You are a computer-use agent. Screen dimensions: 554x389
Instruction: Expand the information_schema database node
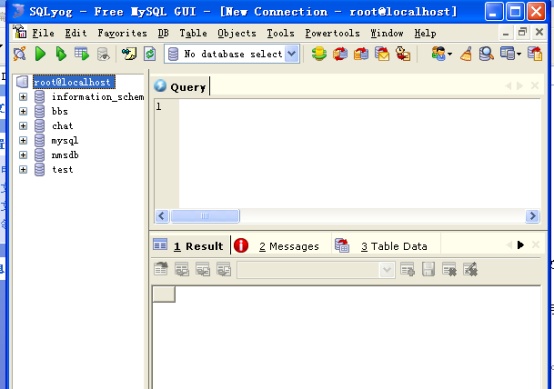23,96
